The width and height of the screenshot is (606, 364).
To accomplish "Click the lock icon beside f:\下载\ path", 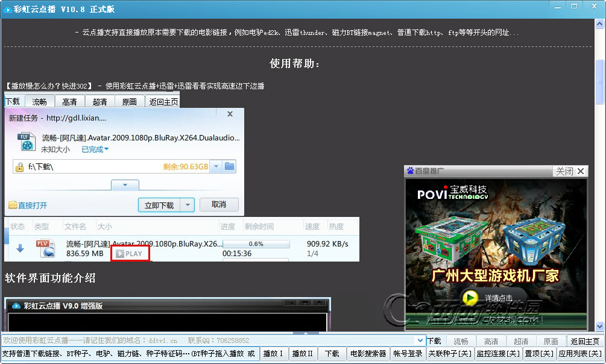I will [19, 167].
